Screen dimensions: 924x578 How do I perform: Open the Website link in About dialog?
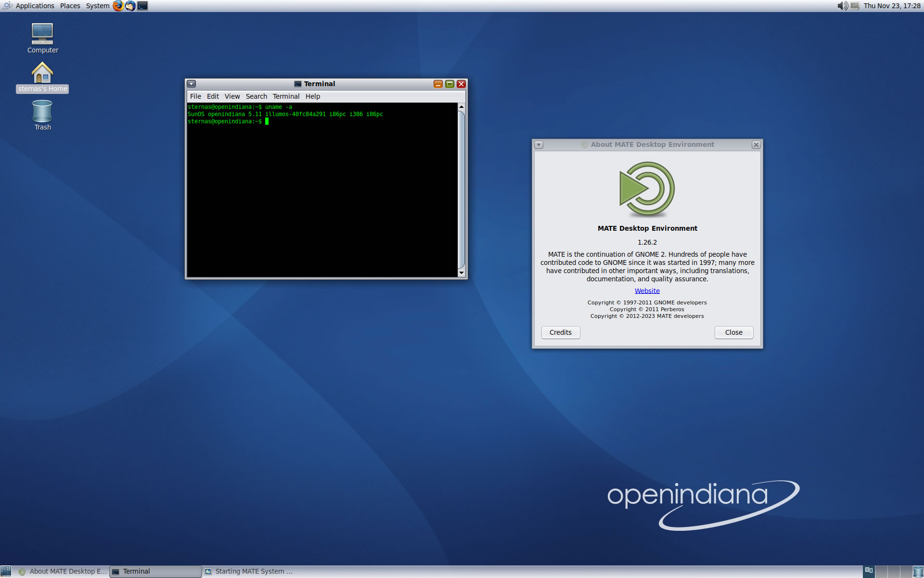click(647, 291)
